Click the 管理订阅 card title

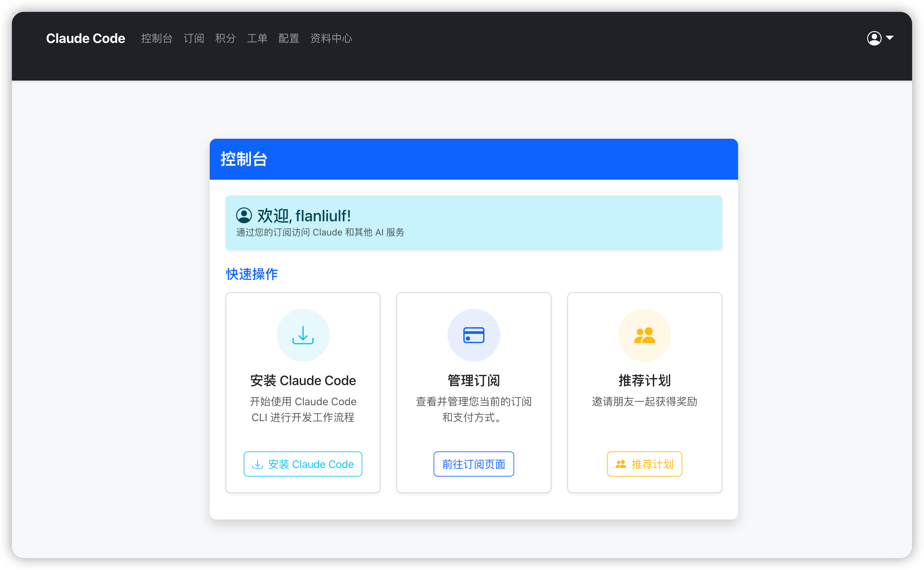point(474,380)
